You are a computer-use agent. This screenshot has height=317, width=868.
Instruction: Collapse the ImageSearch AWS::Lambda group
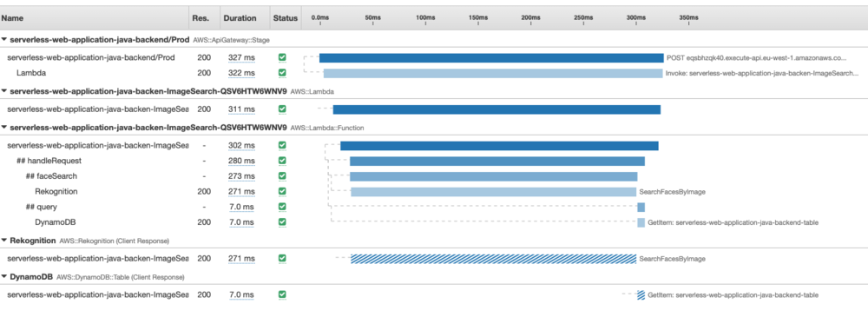[x=4, y=91]
